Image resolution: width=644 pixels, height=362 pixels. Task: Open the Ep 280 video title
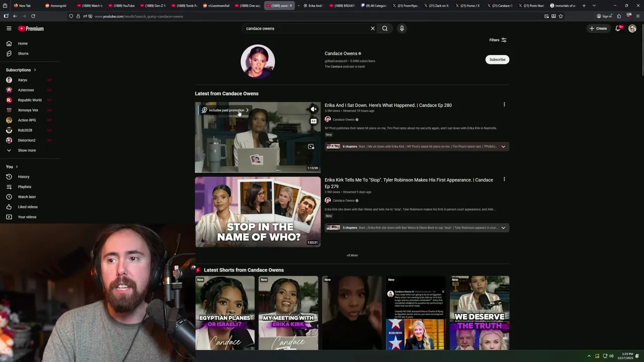388,106
